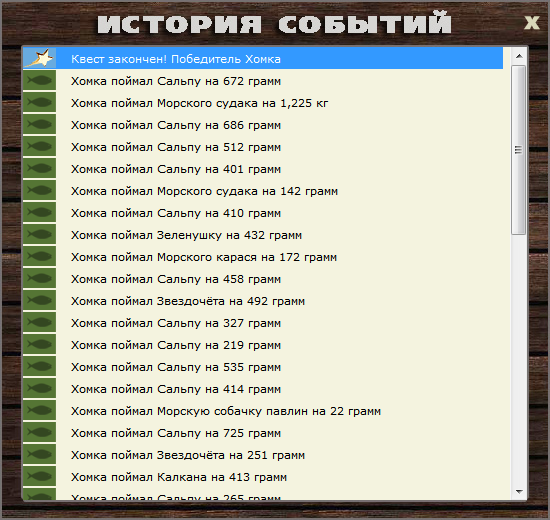Click fish icon next to Сальпу 219 грамм
550x520 pixels.
[39, 344]
